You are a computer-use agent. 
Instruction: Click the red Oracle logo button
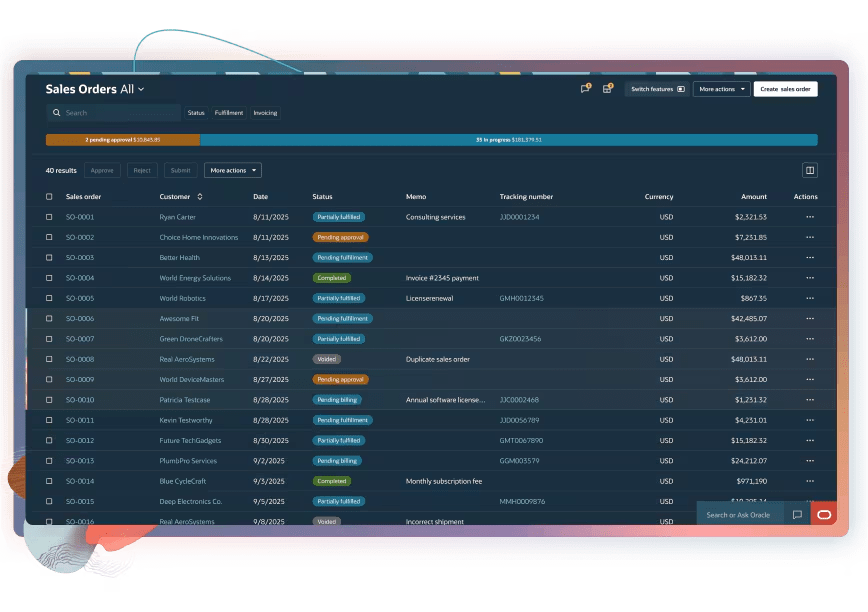click(x=824, y=514)
